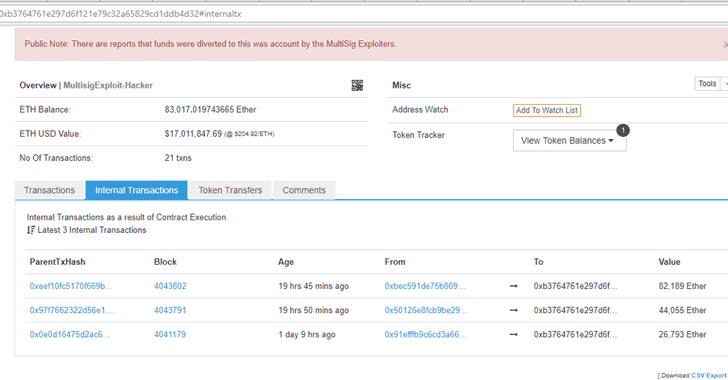
Task: View block 4041179
Action: pos(170,334)
